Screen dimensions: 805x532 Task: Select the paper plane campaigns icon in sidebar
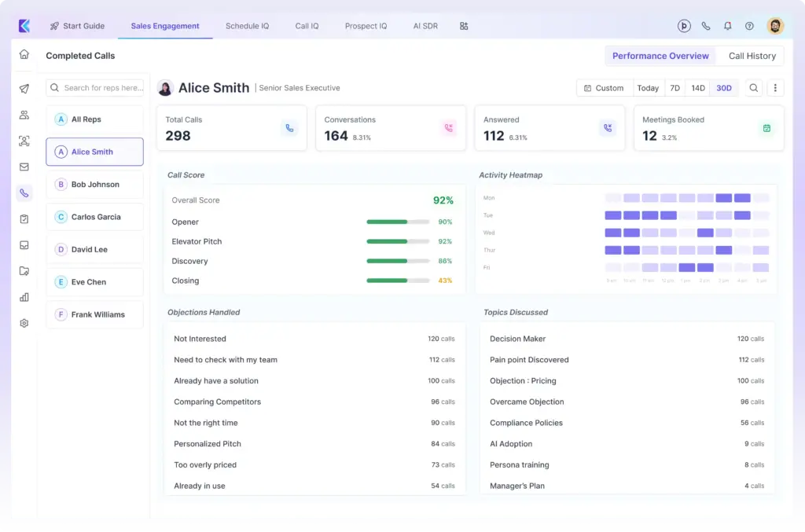click(24, 89)
